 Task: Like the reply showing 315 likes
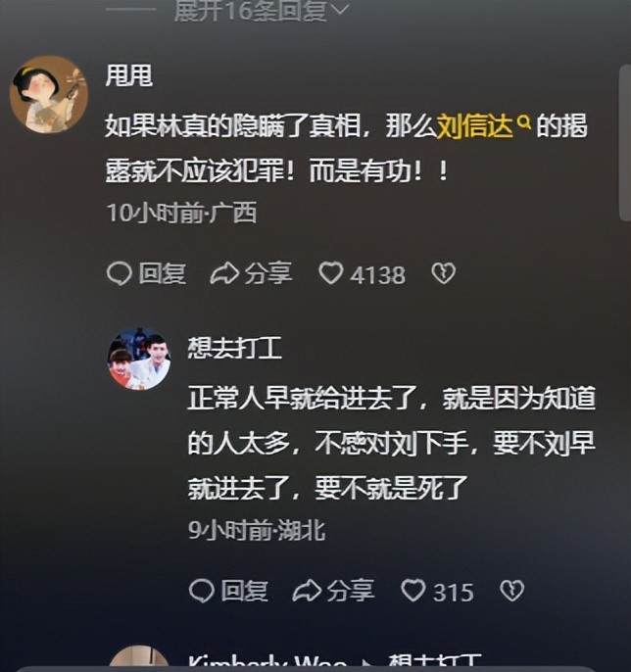coord(413,591)
